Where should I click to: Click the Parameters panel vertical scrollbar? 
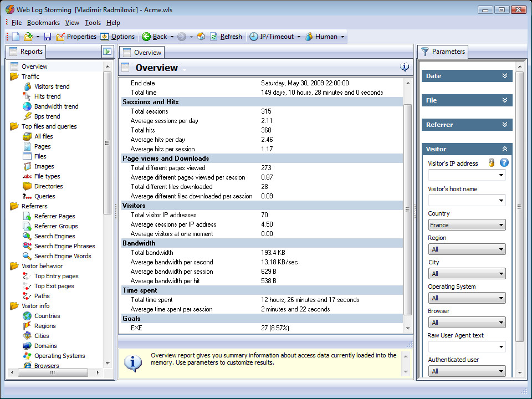[519, 219]
